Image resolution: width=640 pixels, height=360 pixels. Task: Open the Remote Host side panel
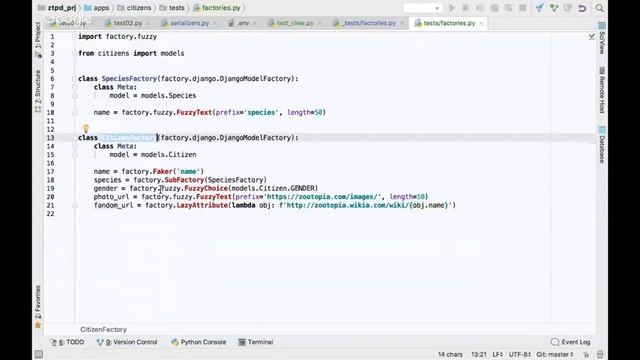602,90
